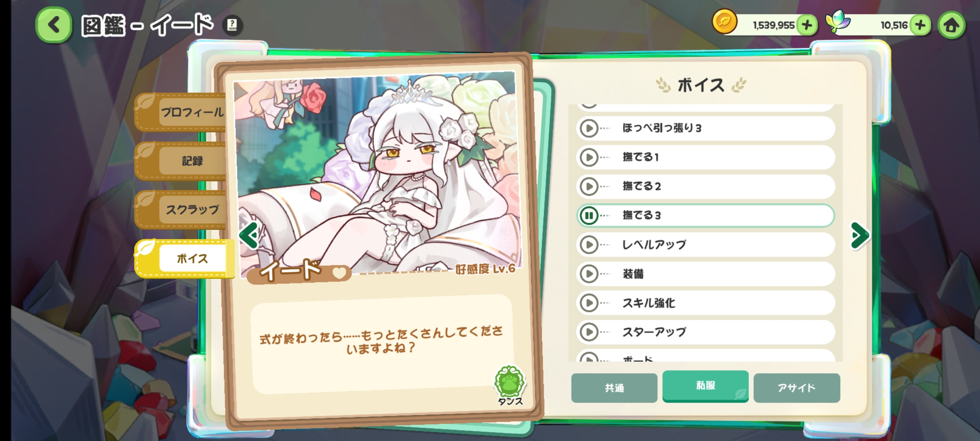This screenshot has width=980, height=441.
Task: Go to previous character with left chevron
Action: [249, 236]
